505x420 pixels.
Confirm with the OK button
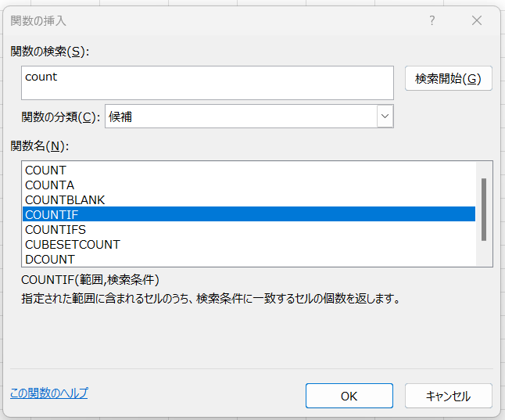point(349,396)
